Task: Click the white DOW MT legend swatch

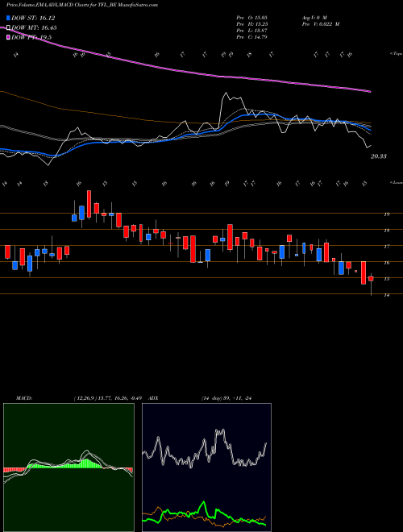Action: coord(9,28)
